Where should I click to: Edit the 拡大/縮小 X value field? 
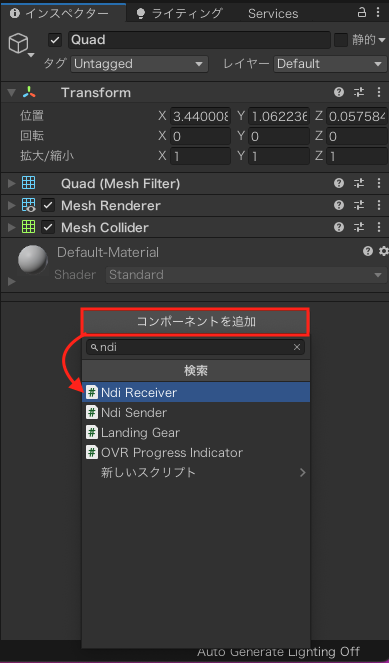point(200,156)
